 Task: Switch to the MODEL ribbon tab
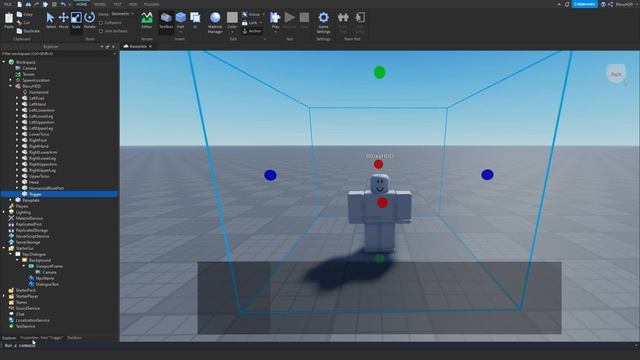click(100, 4)
